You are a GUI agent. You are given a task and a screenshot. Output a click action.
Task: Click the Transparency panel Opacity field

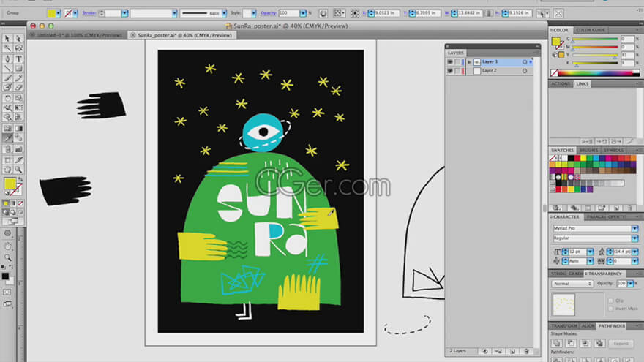(x=621, y=284)
